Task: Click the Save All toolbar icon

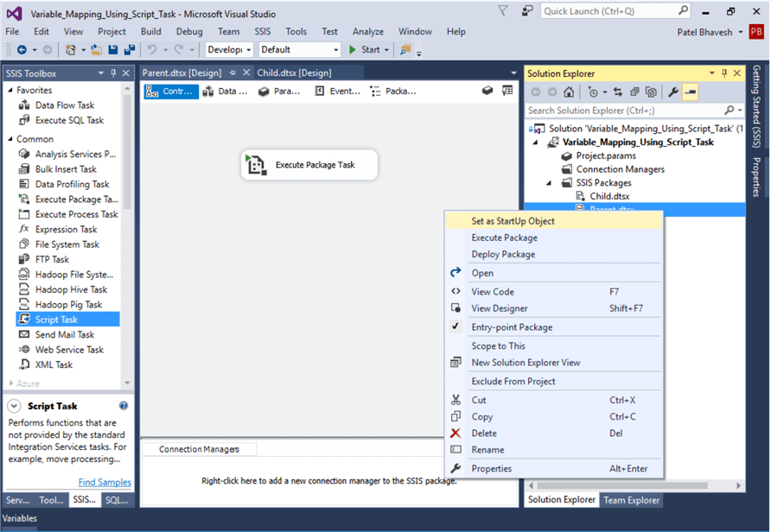Action: tap(130, 49)
